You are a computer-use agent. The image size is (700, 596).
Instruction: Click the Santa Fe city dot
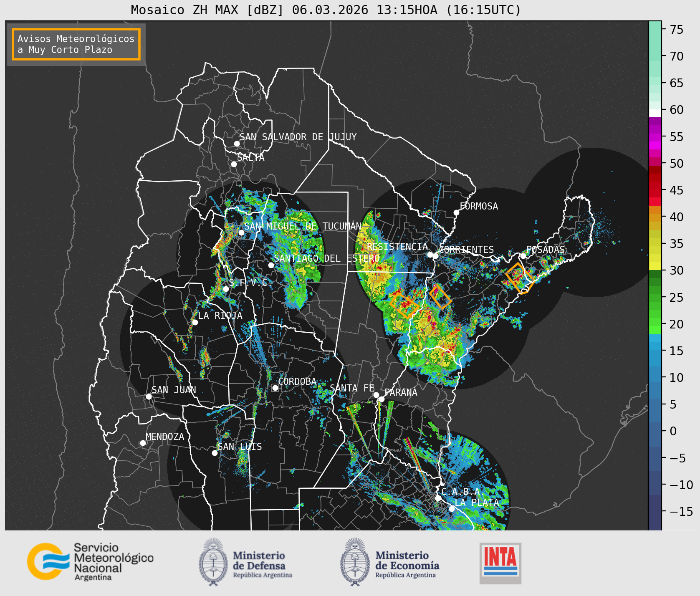click(x=376, y=395)
